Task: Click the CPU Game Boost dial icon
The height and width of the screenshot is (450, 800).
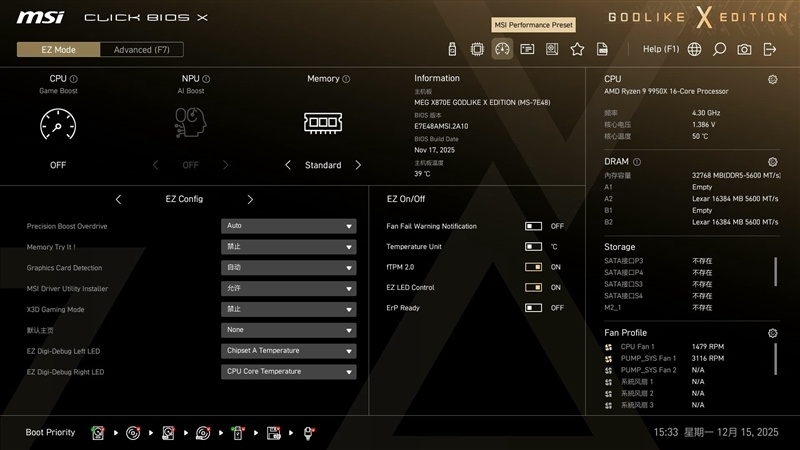Action: click(58, 124)
